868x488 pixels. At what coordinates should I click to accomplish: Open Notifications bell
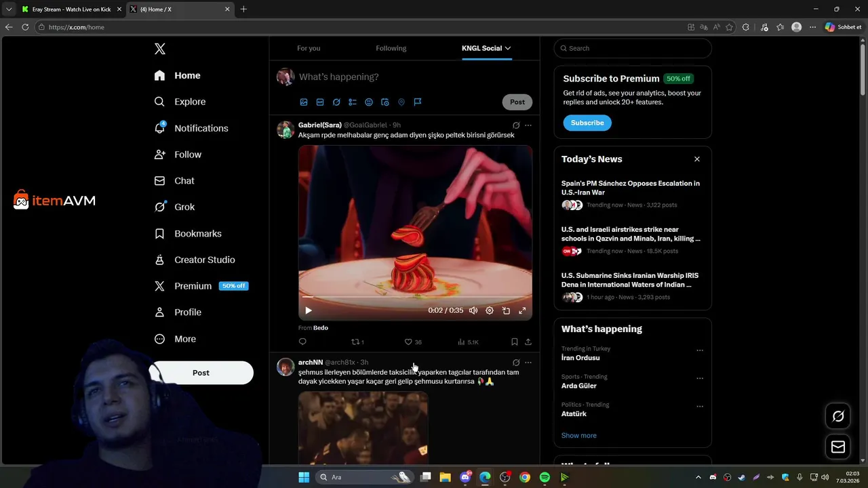191,128
